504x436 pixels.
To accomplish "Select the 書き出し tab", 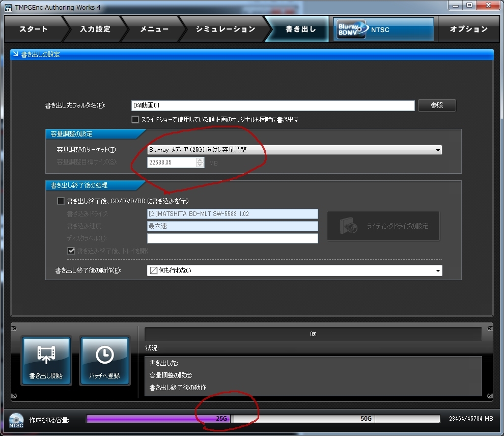I will (x=301, y=29).
